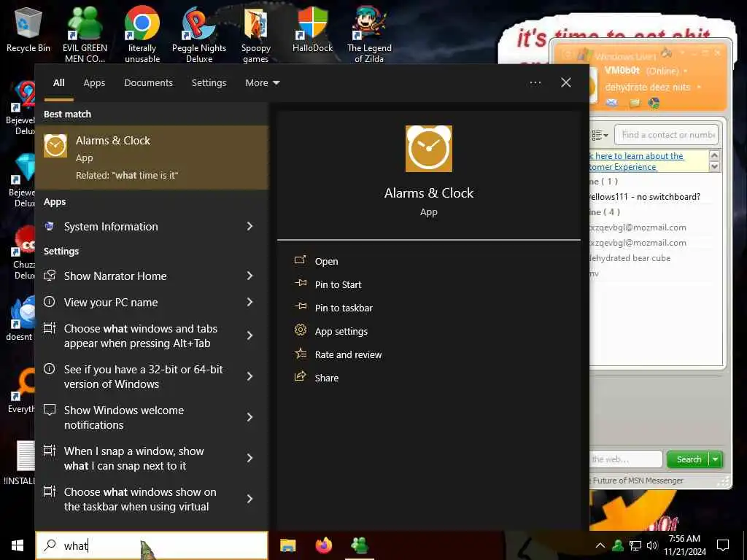Open the Recycle Bin desktop icon
This screenshot has height=560, width=747.
(28, 29)
